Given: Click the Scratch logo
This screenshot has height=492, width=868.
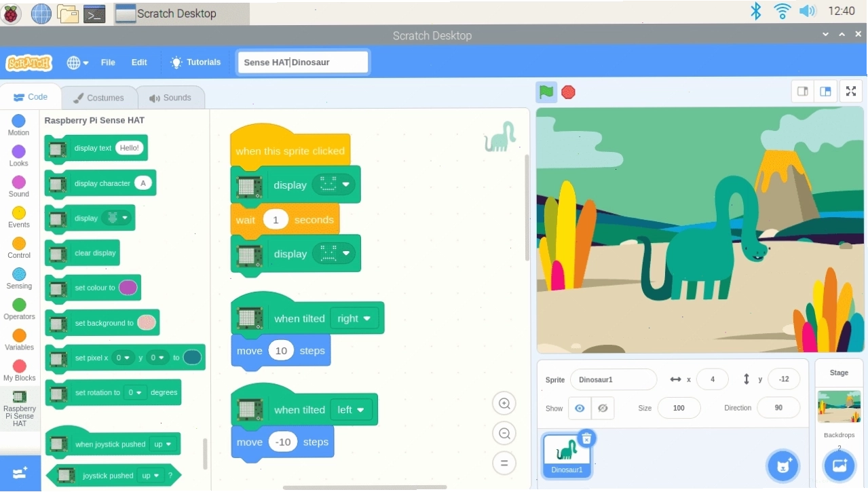Looking at the screenshot, I should [x=29, y=62].
